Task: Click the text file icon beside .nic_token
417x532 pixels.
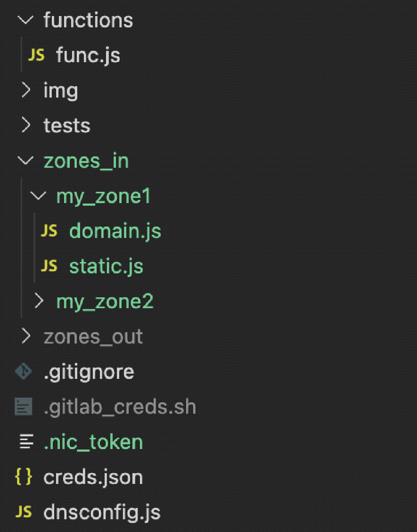Action: coord(25,442)
